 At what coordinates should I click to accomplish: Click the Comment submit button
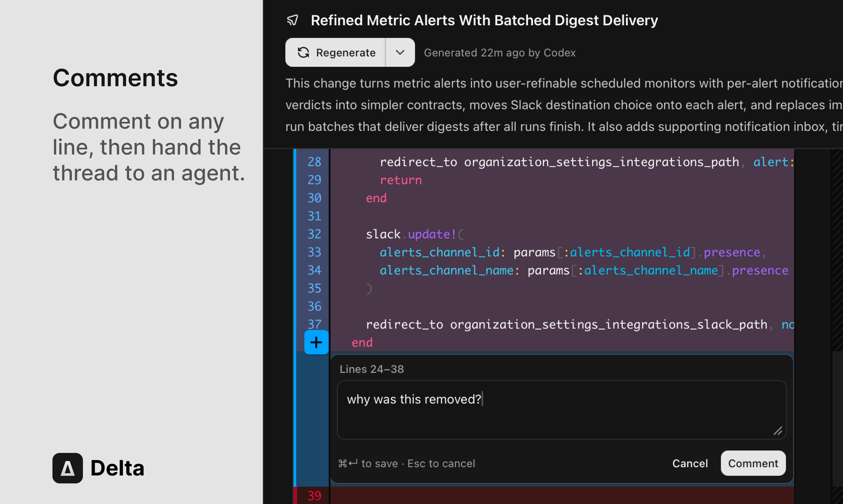click(x=753, y=463)
